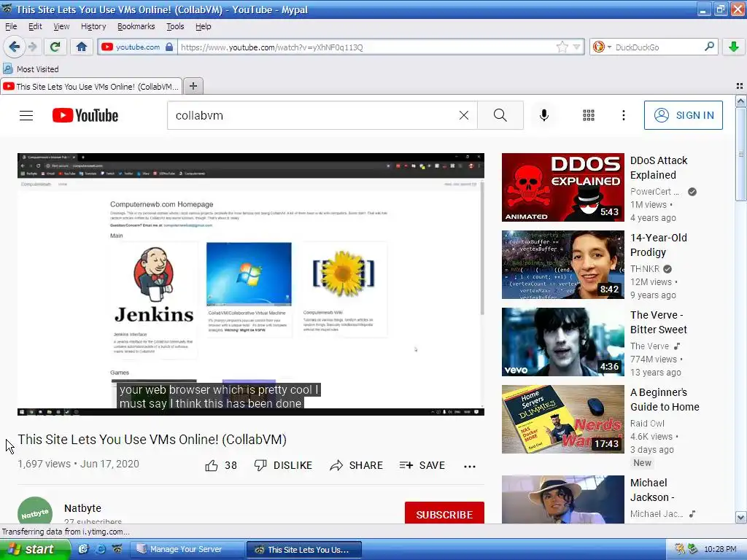Click the Windows start button

coord(34,549)
